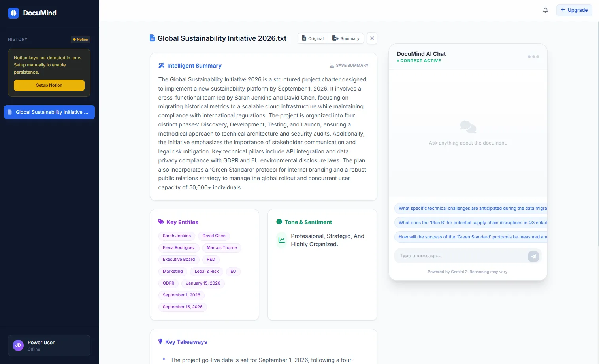The width and height of the screenshot is (599, 364).
Task: Open the Global Sustainability Initiative history entry
Action: pos(49,112)
